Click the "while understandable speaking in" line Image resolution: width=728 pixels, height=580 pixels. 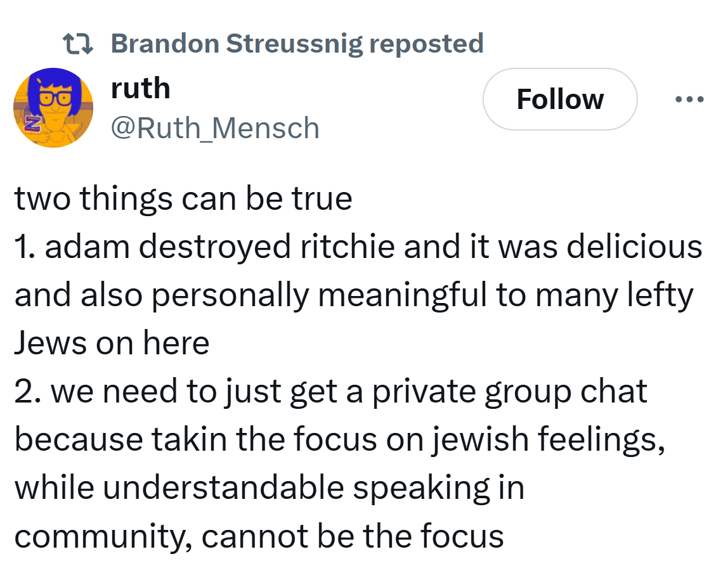point(269,488)
